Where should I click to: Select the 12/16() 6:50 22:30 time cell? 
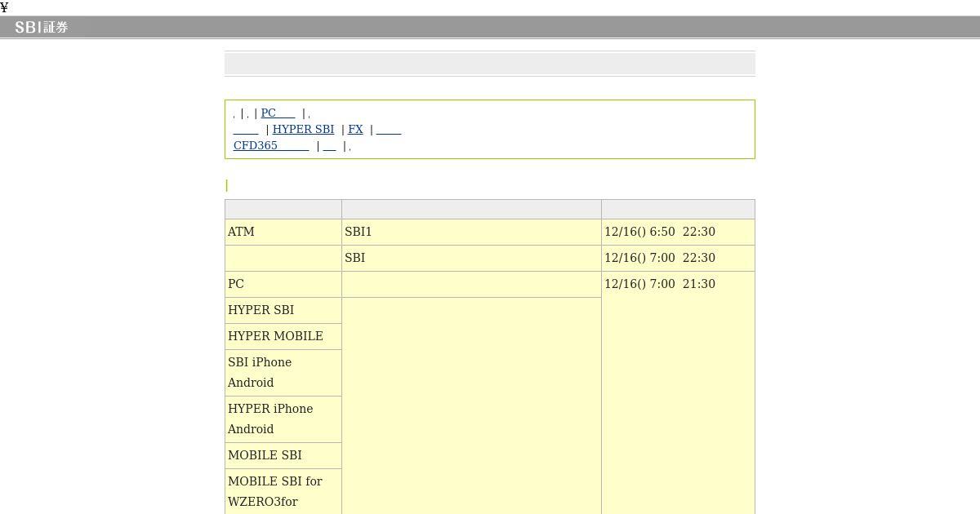[x=678, y=232]
